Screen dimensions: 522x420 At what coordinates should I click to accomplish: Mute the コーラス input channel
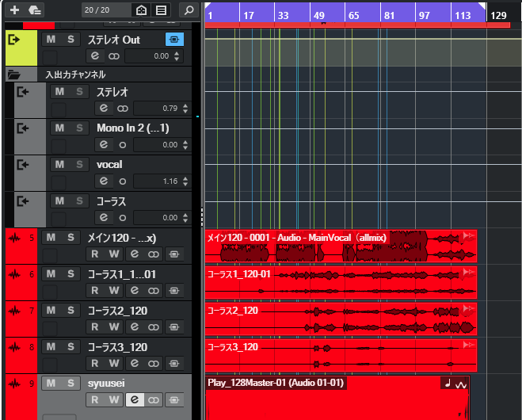pyautogui.click(x=59, y=200)
